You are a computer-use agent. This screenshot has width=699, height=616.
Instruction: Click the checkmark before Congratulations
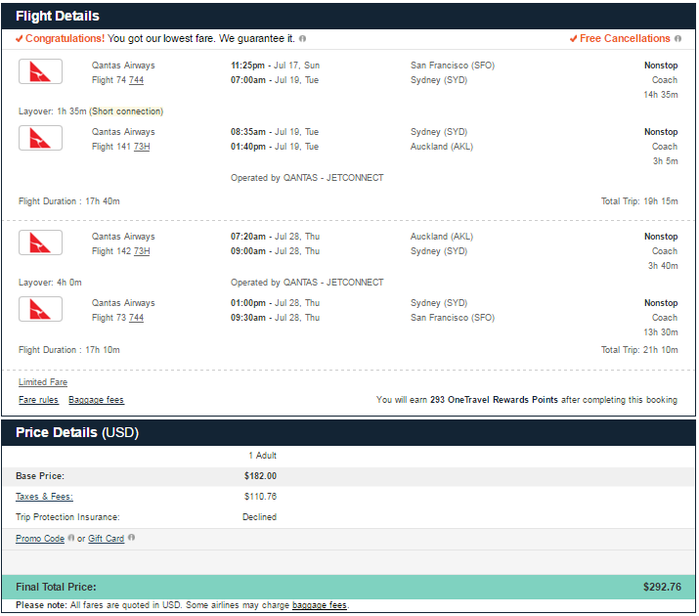pyautogui.click(x=20, y=39)
